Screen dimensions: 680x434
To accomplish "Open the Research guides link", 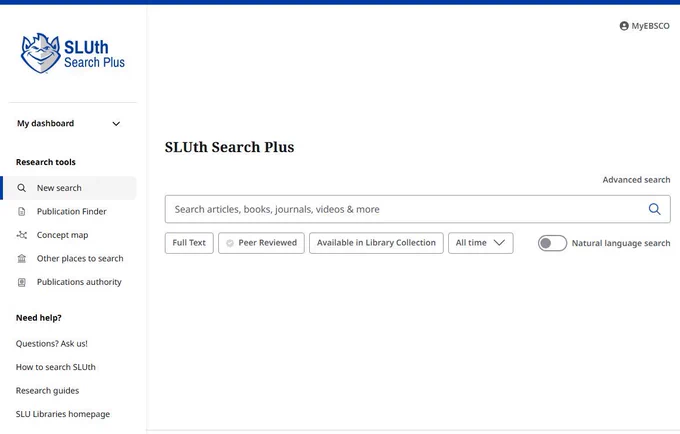I will click(x=47, y=391).
